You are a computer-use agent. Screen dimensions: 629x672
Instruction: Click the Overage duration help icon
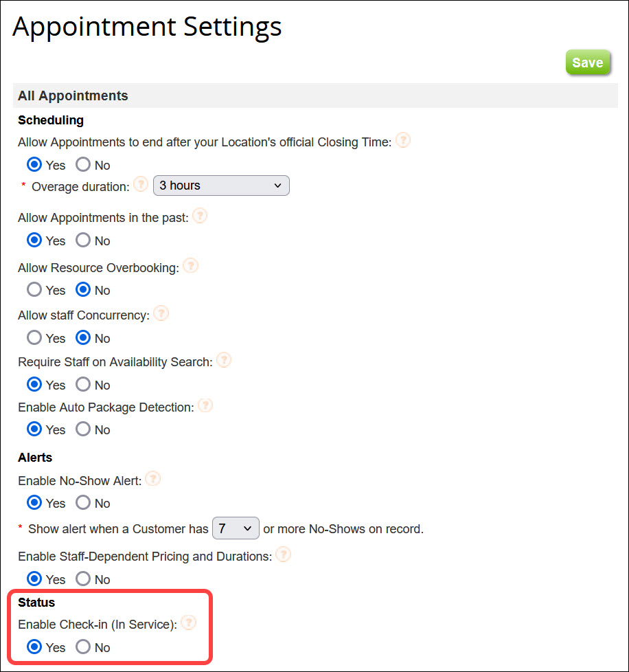point(141,184)
